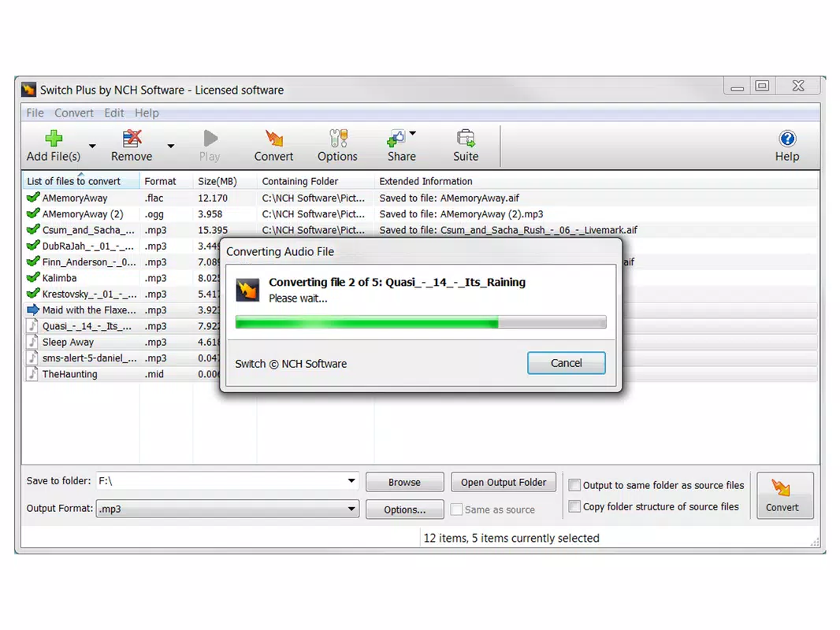Click the 15.395 size value

(213, 230)
